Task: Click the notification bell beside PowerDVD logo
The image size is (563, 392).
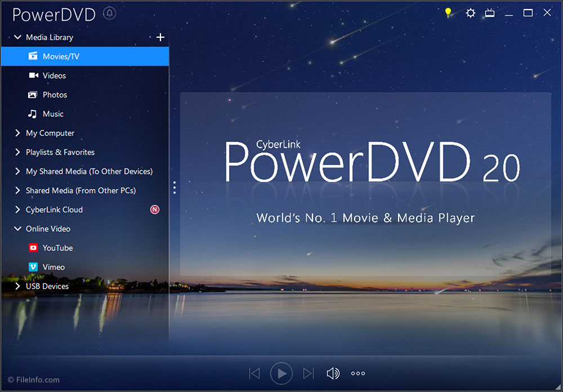Action: point(109,13)
